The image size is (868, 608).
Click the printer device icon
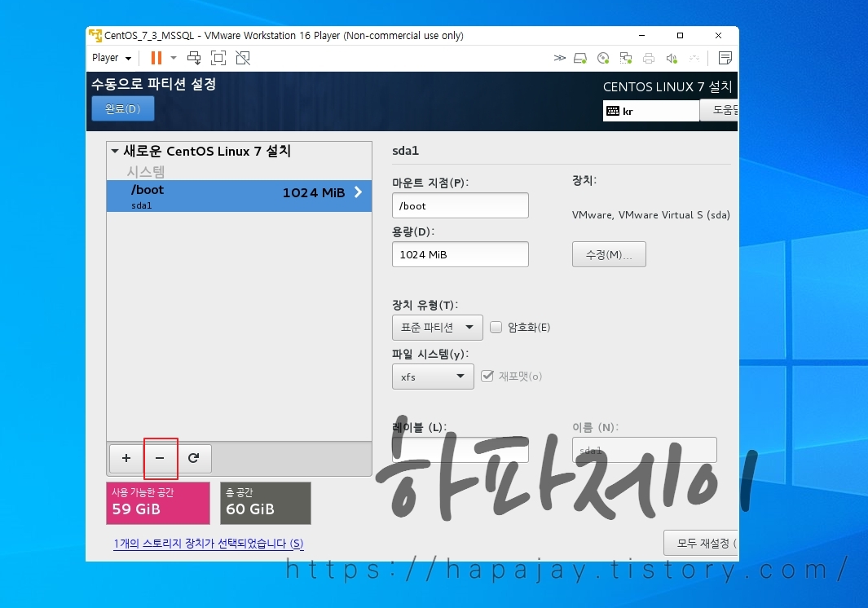pyautogui.click(x=648, y=58)
